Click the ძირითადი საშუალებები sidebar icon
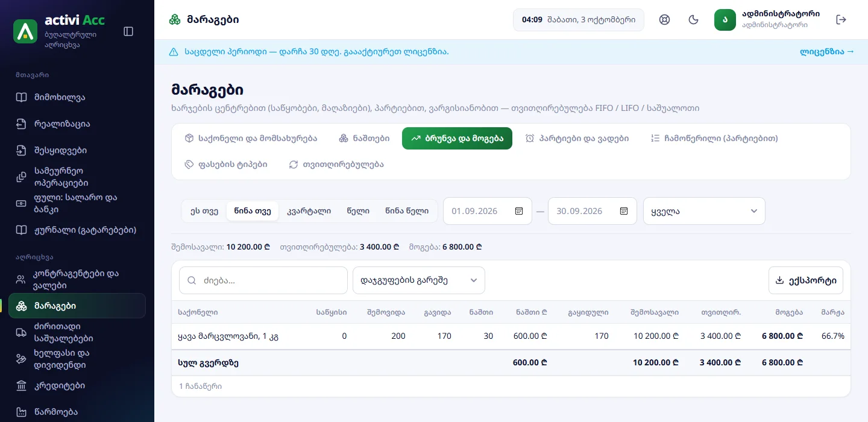868x422 pixels. click(21, 332)
